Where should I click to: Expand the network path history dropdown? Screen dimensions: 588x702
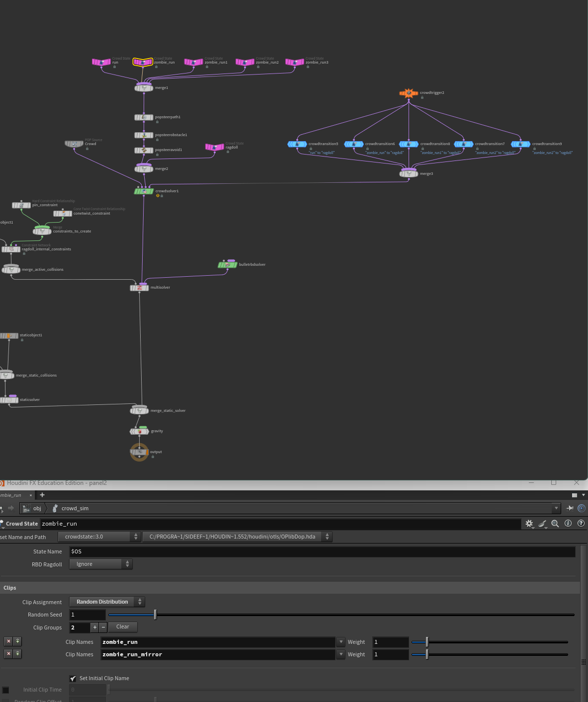pyautogui.click(x=556, y=508)
